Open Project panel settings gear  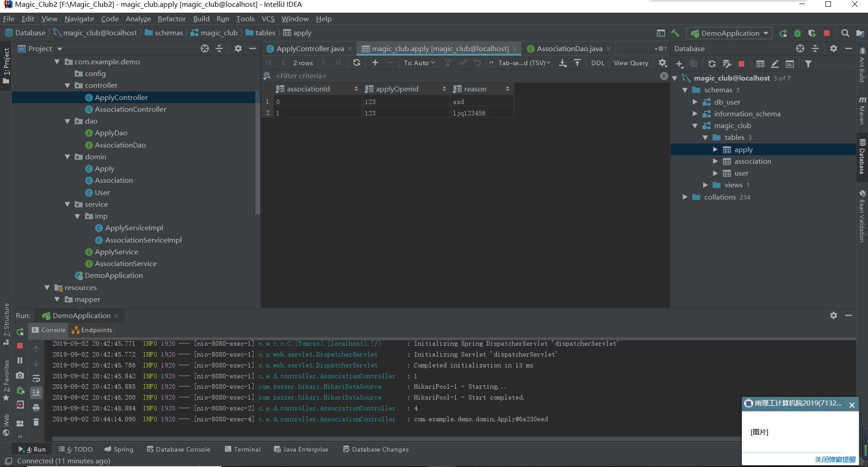(238, 48)
